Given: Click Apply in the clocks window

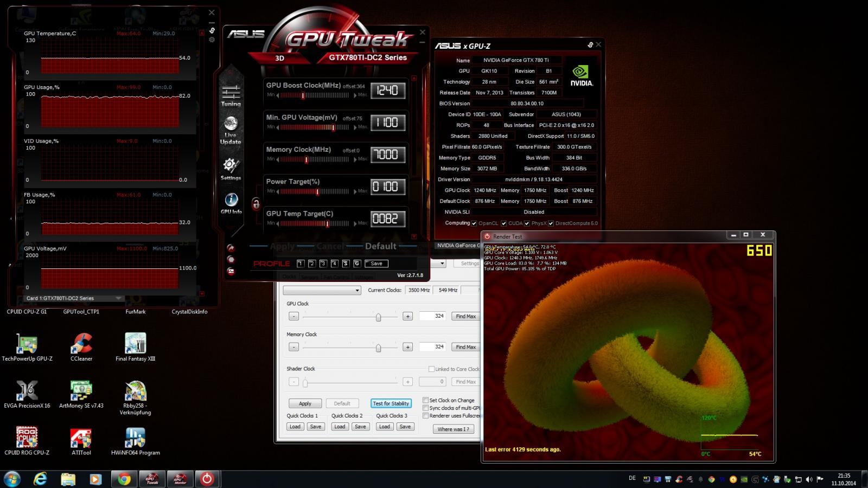Looking at the screenshot, I should coord(305,403).
